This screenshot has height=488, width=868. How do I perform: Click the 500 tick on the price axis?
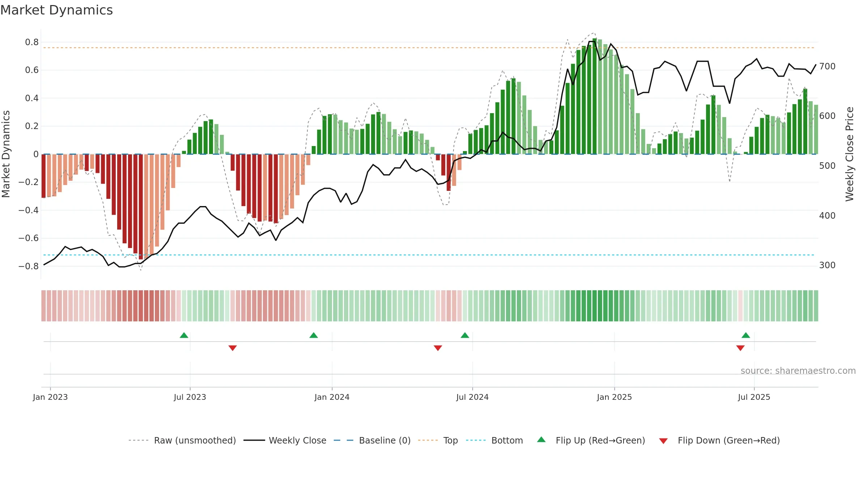[827, 166]
